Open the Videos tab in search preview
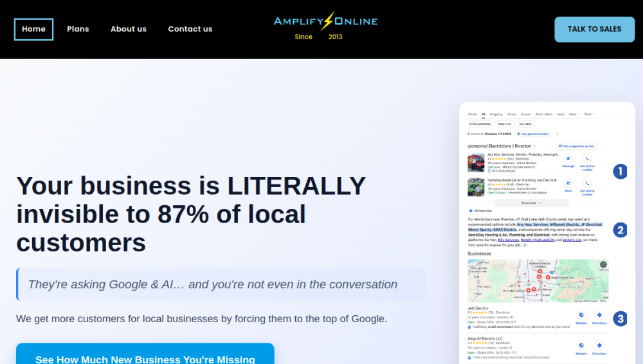643x364 pixels. (x=511, y=114)
